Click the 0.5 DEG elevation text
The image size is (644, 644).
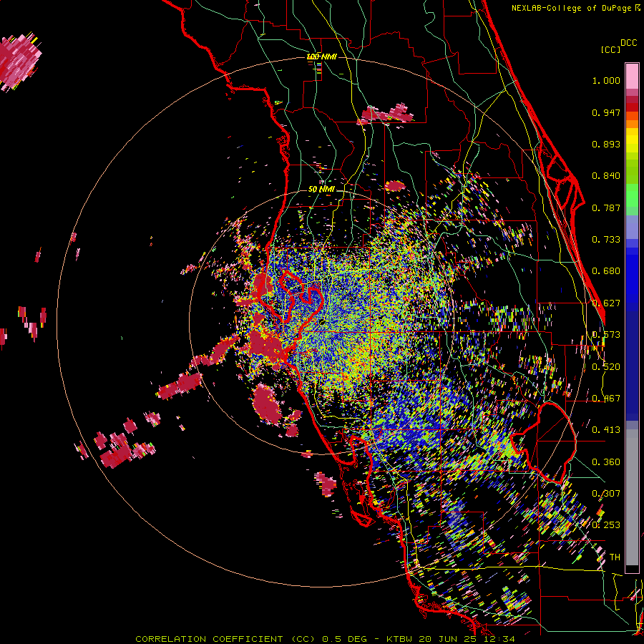click(346, 639)
